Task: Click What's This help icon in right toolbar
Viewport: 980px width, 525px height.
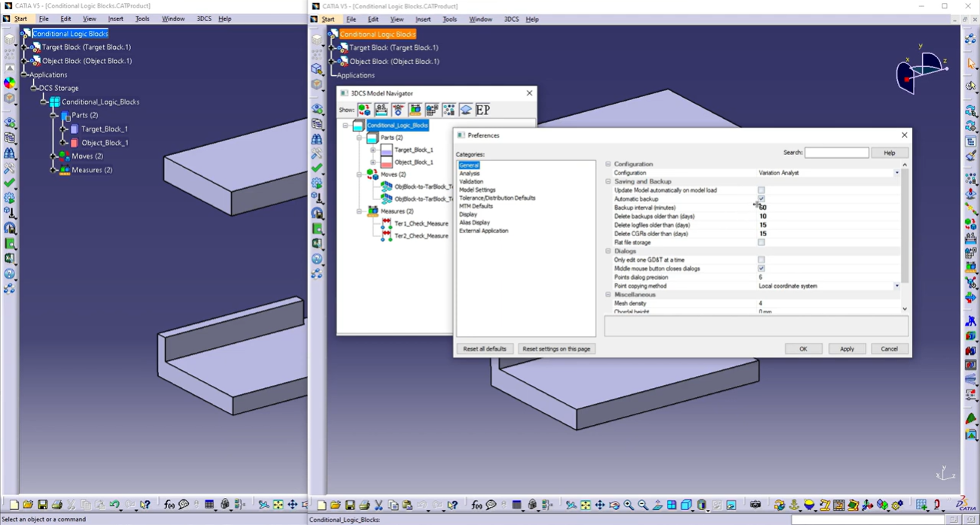Action: click(452, 505)
